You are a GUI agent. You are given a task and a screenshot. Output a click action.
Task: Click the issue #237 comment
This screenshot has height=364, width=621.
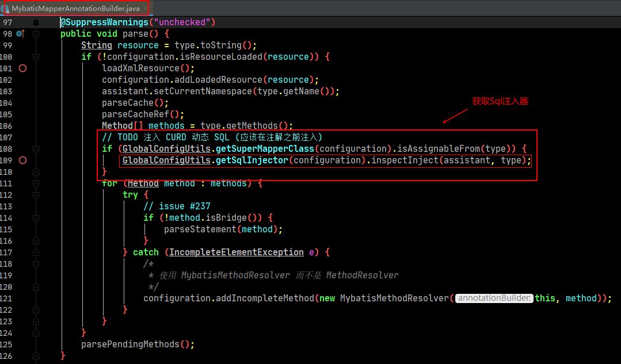(x=177, y=206)
